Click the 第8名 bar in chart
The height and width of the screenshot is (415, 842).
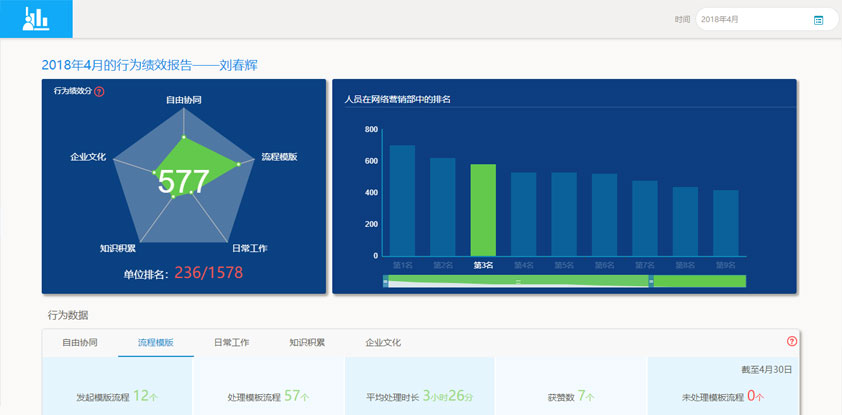coord(685,221)
